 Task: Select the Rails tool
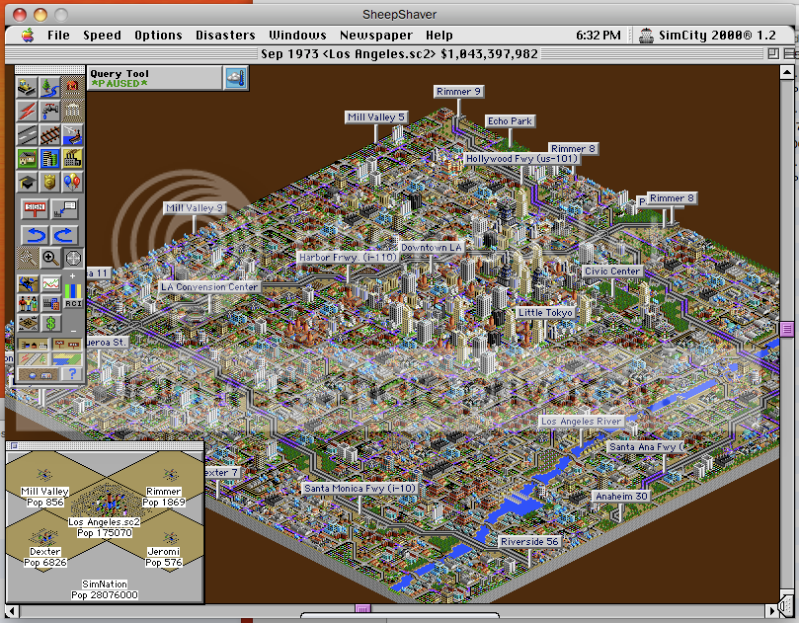tap(49, 134)
